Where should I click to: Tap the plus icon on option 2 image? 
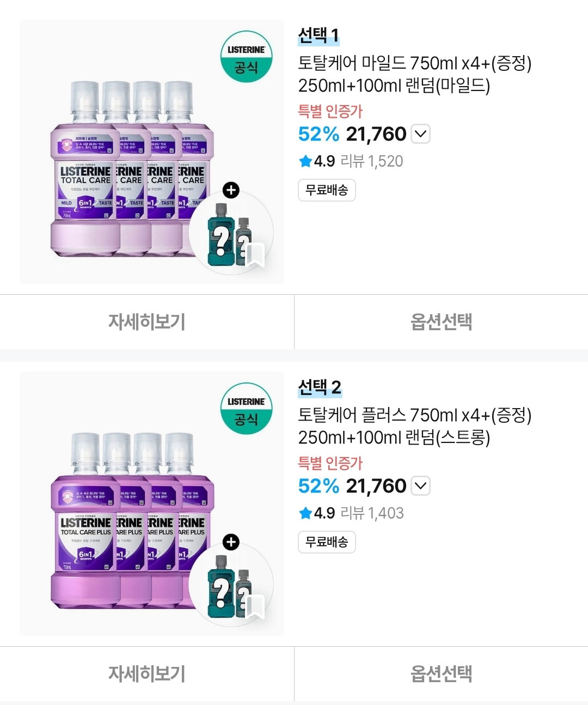pyautogui.click(x=231, y=542)
